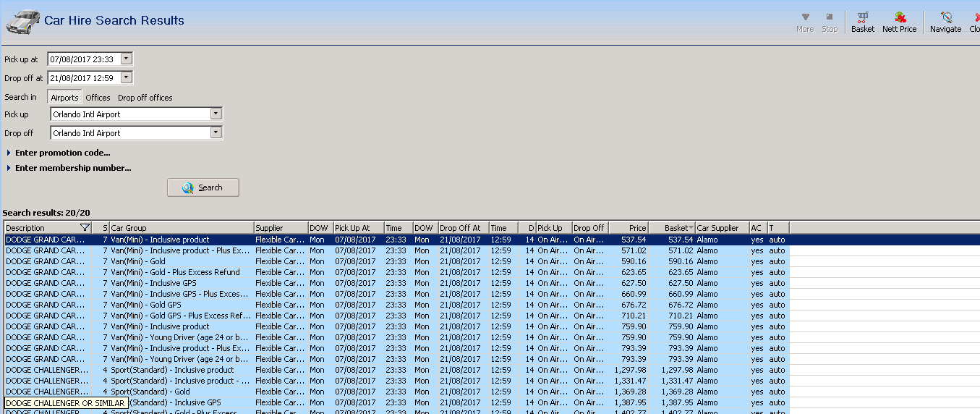Open the Drop off at date dropdown
The image size is (980, 414).
127,77
